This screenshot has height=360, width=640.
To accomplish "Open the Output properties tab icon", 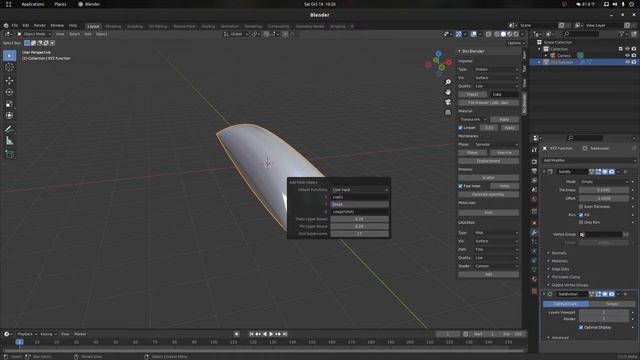I will [x=534, y=171].
